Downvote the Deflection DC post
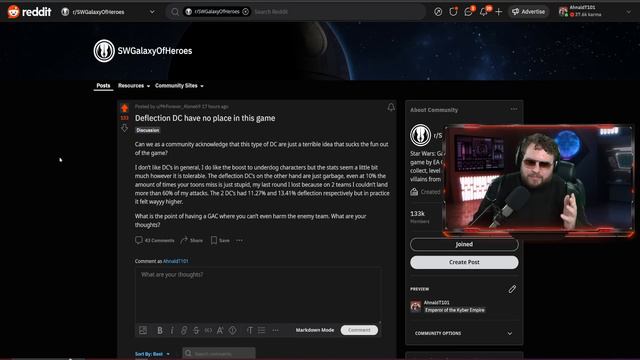 pos(124,128)
